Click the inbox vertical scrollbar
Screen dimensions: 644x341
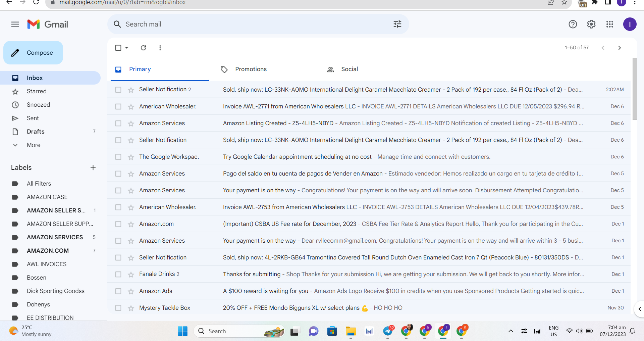(x=635, y=89)
